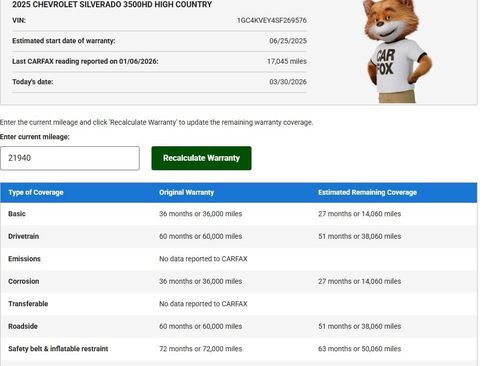This screenshot has height=366, width=488.
Task: Select the Corrosion coverage row label
Action: coord(24,281)
